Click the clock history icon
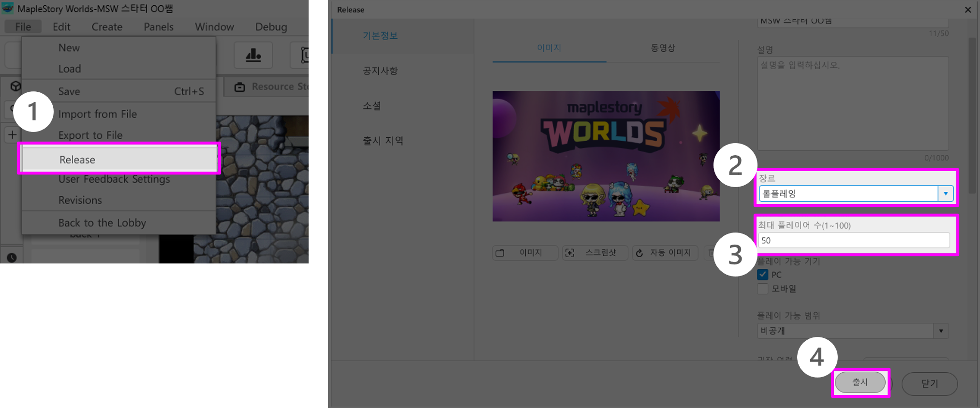Screen dimensions: 980x408 (12, 258)
